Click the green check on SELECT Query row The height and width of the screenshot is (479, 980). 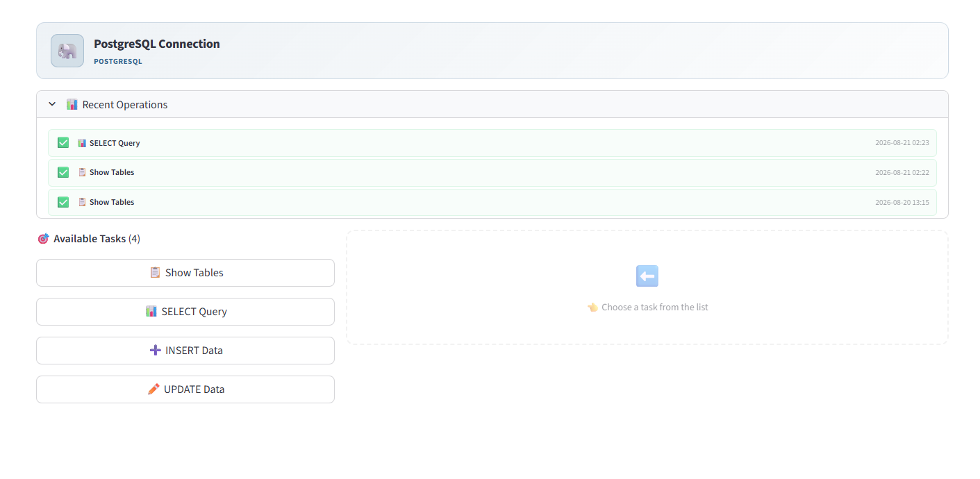click(63, 142)
